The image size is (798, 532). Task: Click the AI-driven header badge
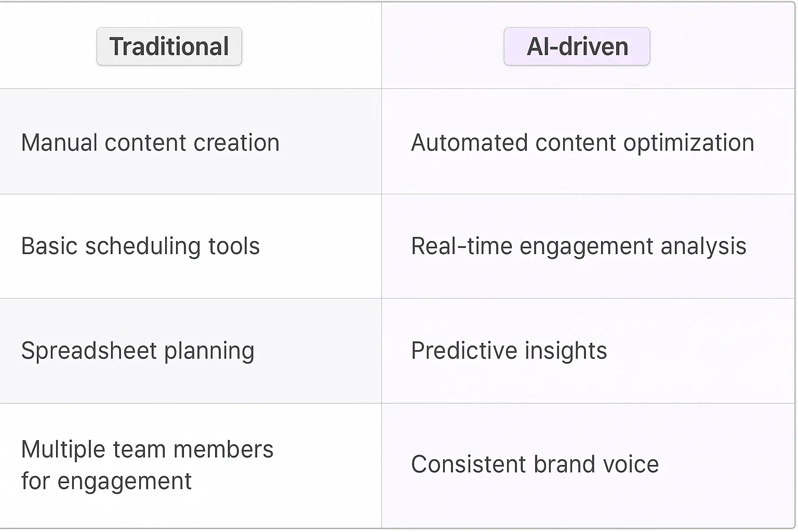[577, 47]
